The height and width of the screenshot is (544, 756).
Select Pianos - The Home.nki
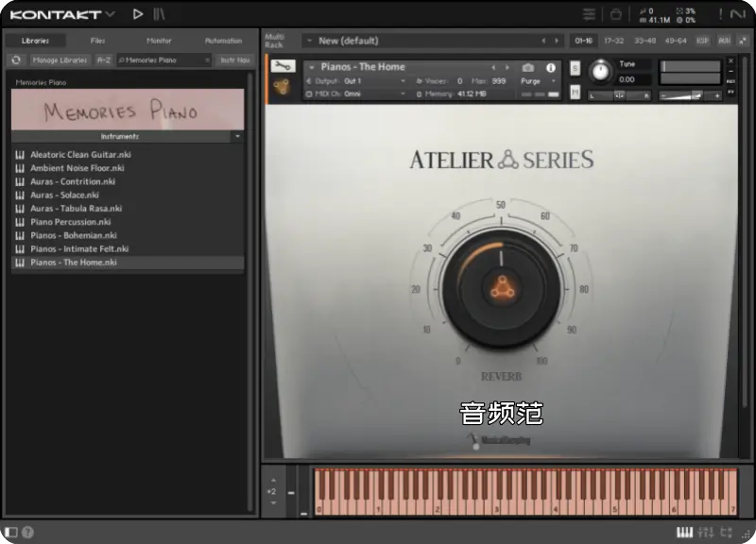tap(128, 263)
